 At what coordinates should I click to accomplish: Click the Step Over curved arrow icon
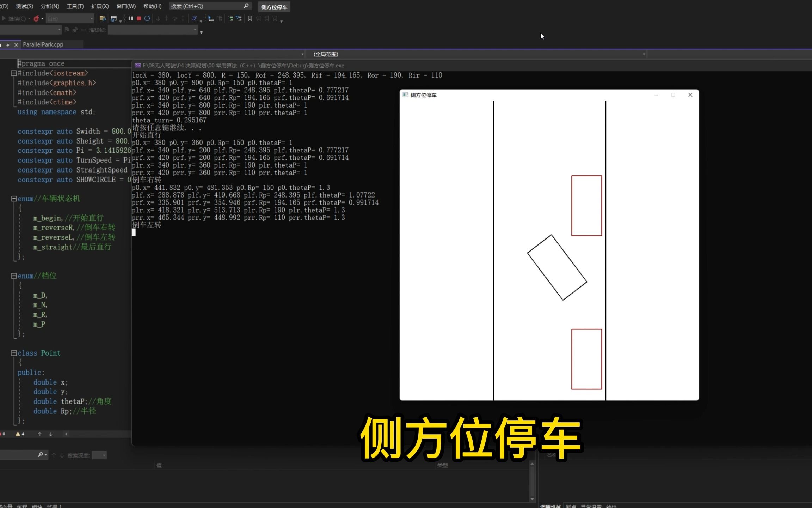[x=174, y=18]
